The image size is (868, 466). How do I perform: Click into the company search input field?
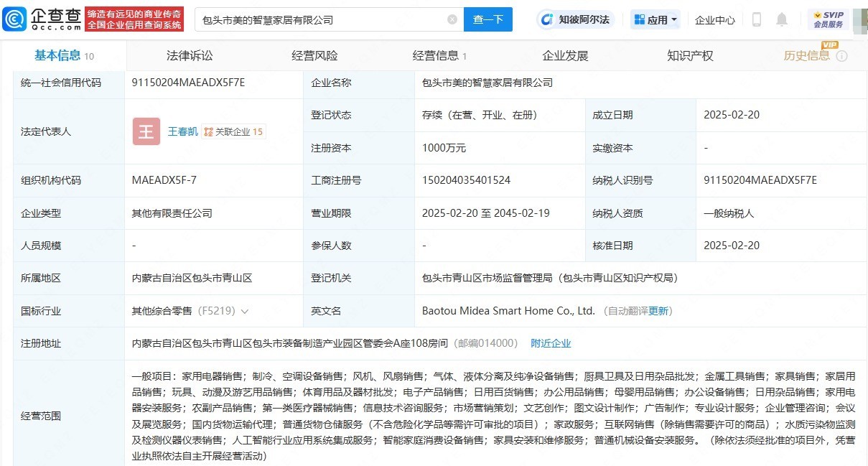[319, 20]
